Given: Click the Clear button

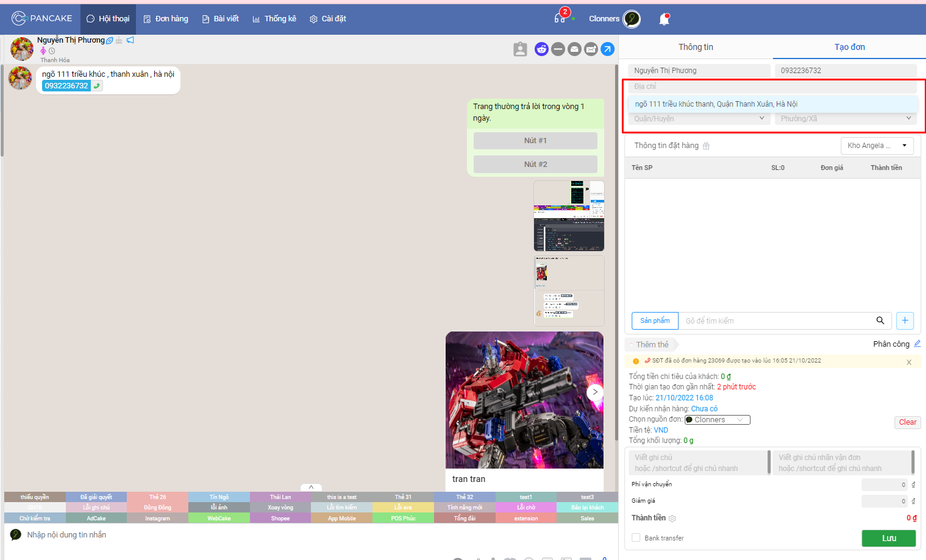Looking at the screenshot, I should click(907, 422).
